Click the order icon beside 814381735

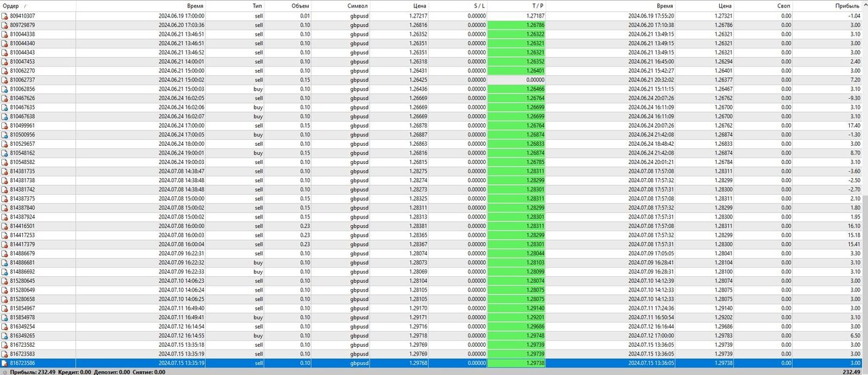point(4,171)
